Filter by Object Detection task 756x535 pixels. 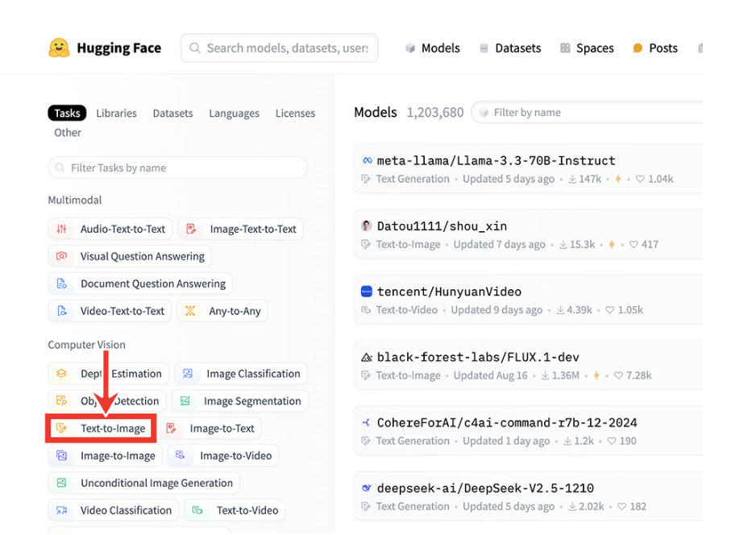(107, 401)
